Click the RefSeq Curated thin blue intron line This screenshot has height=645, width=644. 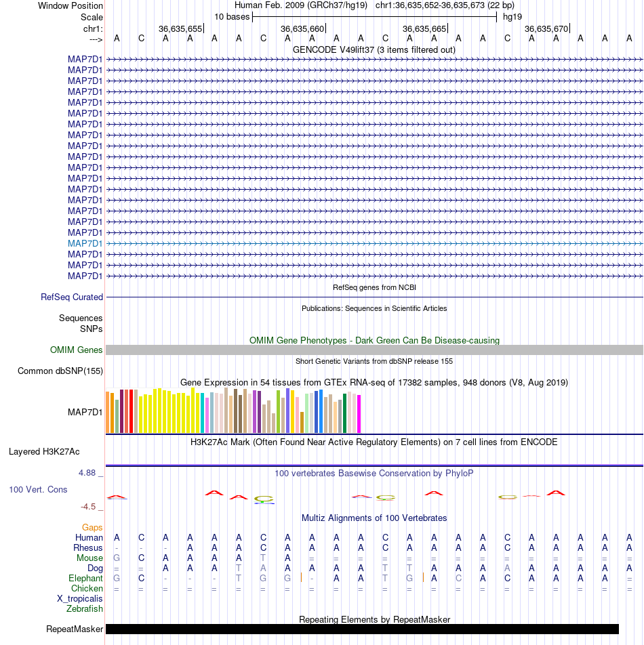tap(374, 297)
